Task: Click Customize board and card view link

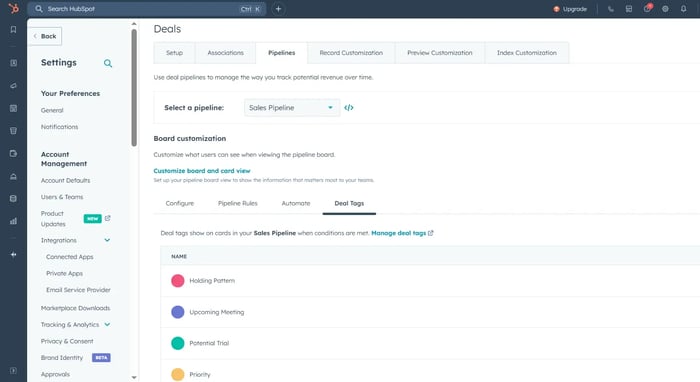Action: (202, 171)
